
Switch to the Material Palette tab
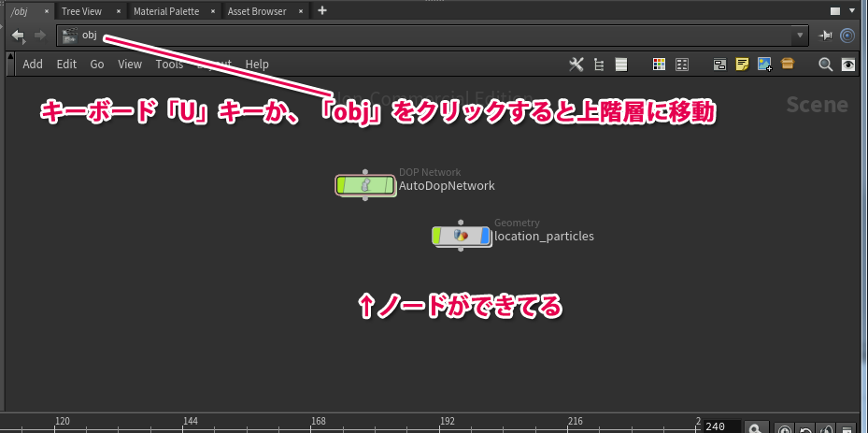[x=166, y=11]
